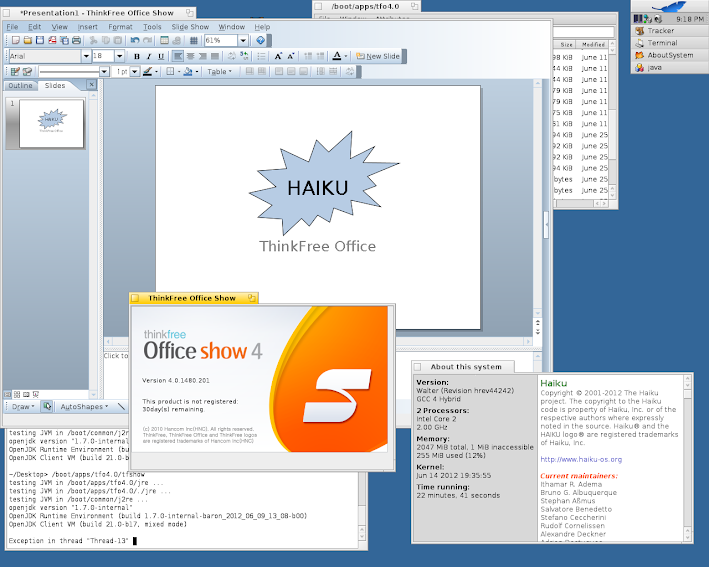Click the Export to PDF icon
The image size is (709, 567).
coord(52,40)
